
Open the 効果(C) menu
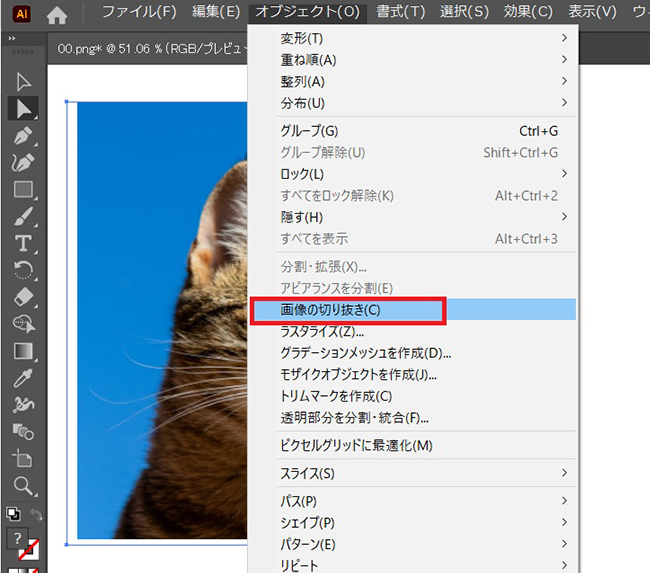[x=528, y=12]
